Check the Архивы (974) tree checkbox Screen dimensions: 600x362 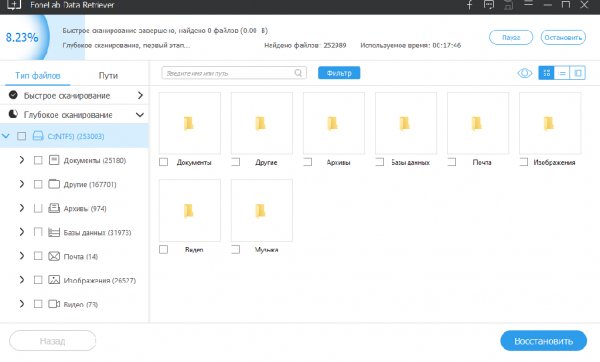point(38,209)
